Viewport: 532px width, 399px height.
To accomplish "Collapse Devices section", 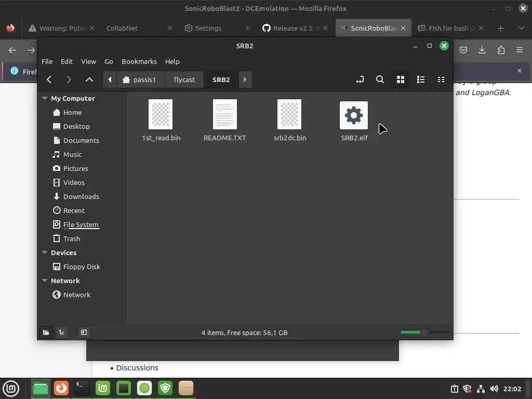I will click(45, 252).
